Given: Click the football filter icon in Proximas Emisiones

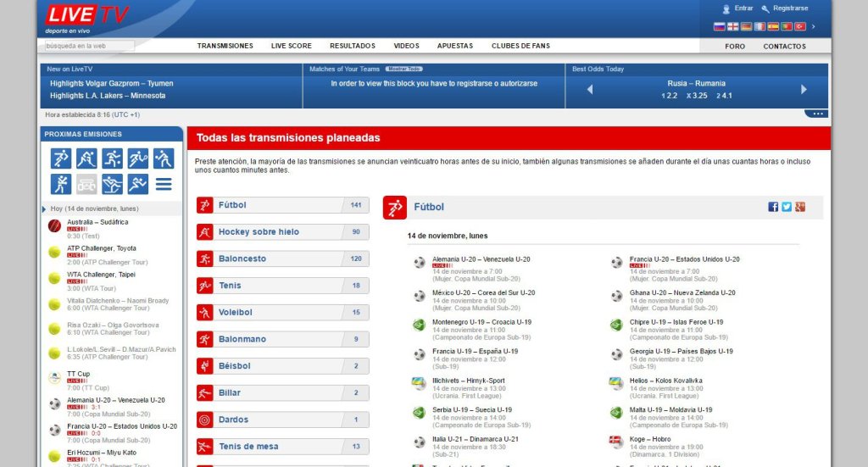Looking at the screenshot, I should pos(60,158).
